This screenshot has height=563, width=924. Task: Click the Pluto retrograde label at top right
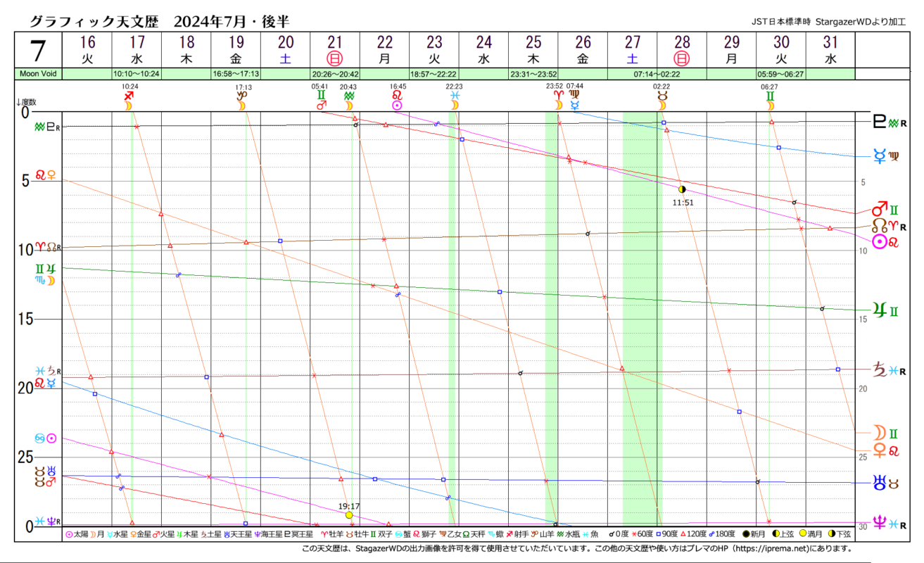tap(887, 123)
